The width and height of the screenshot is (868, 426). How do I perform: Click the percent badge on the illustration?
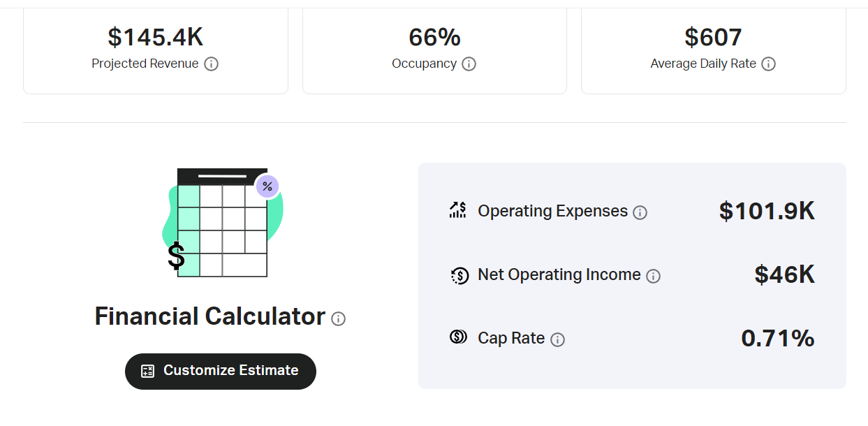pyautogui.click(x=267, y=186)
